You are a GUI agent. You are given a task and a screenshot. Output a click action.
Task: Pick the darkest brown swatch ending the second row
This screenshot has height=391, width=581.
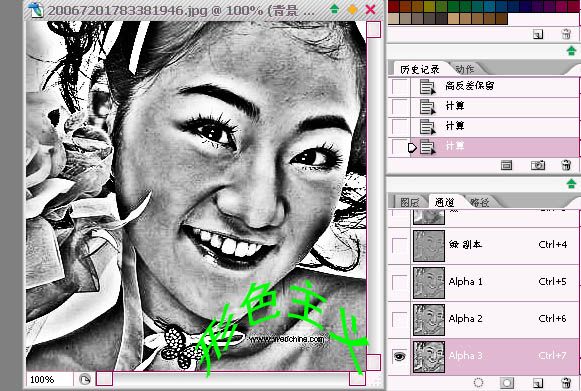(x=501, y=18)
